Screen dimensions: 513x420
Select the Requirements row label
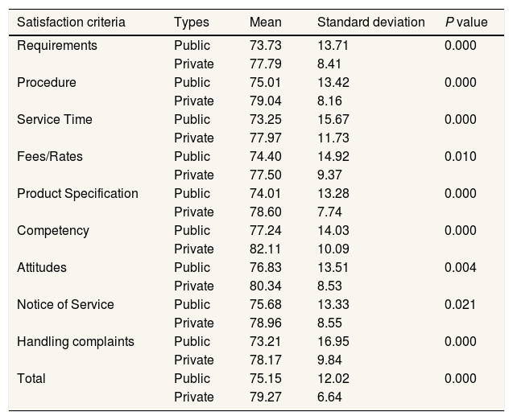57,46
